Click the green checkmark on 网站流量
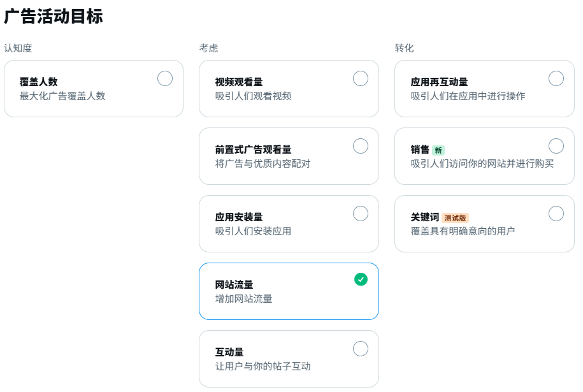The image size is (583, 392). pyautogui.click(x=361, y=279)
